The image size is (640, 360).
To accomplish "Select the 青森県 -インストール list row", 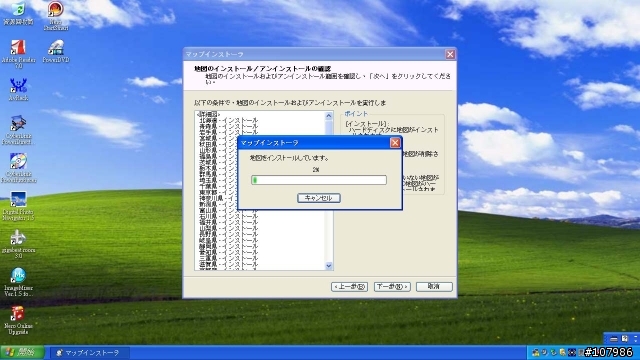I will coord(229,127).
